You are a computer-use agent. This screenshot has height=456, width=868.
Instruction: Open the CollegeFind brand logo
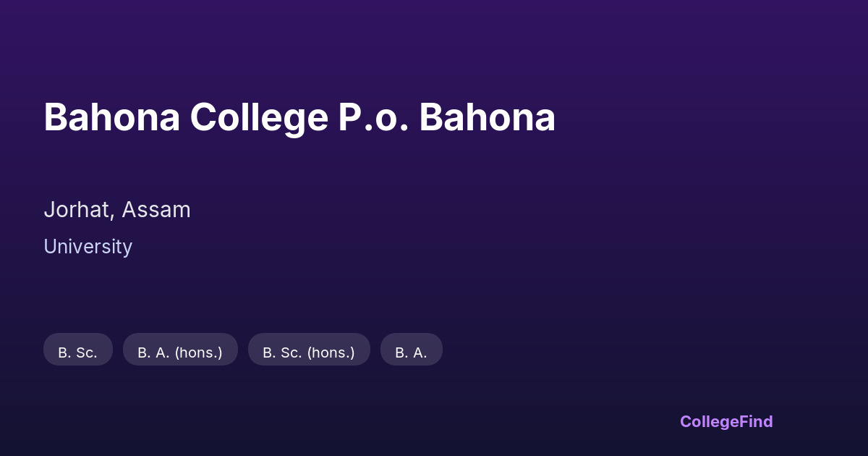(726, 421)
